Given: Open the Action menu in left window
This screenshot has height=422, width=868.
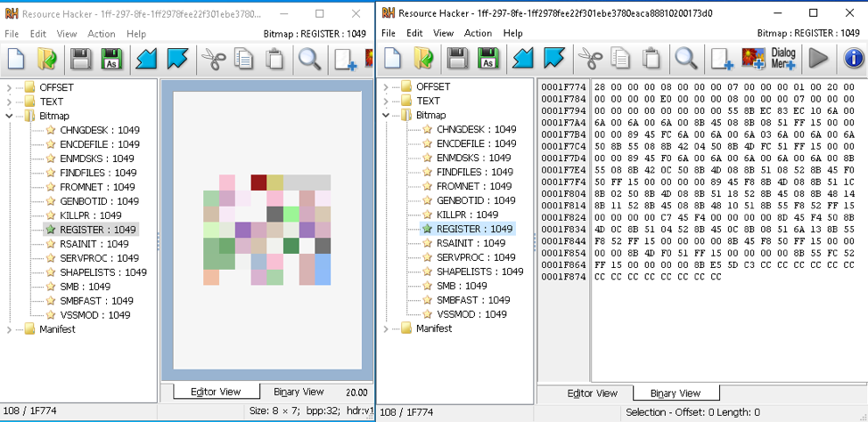Looking at the screenshot, I should [101, 34].
